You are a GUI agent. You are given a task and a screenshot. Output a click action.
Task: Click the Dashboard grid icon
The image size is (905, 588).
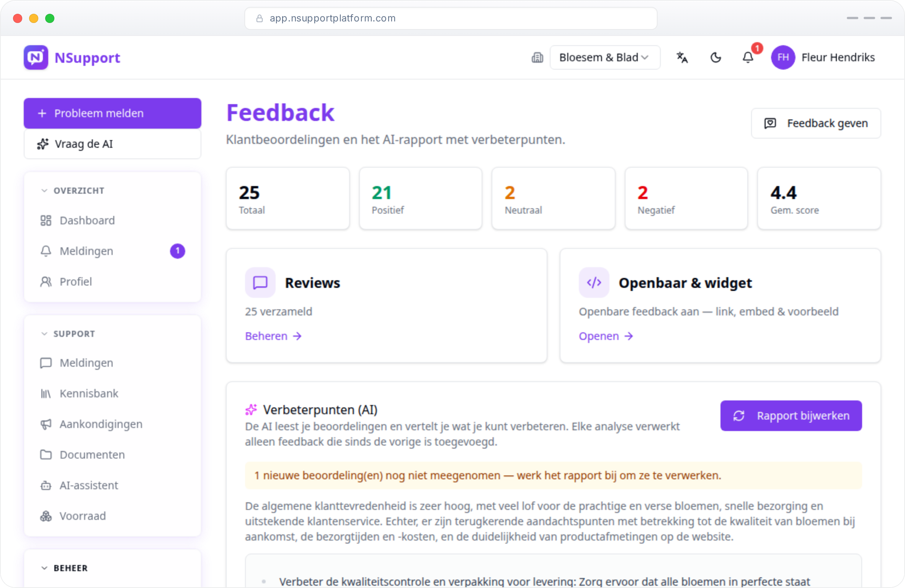coord(46,220)
